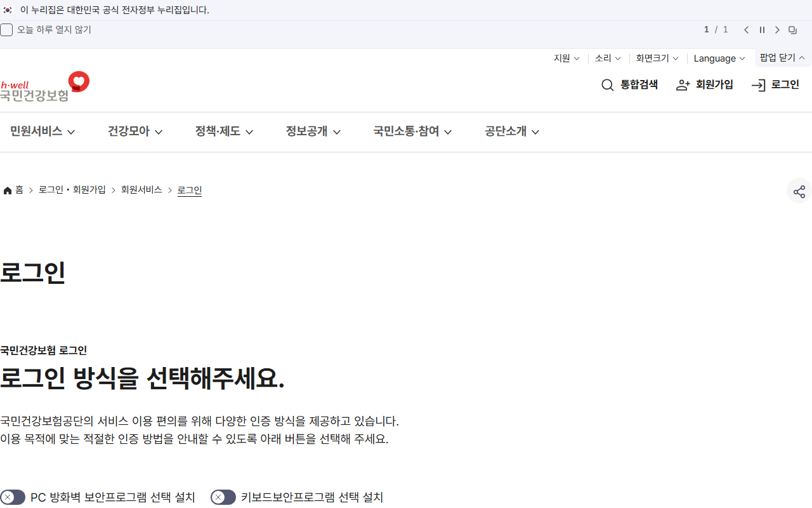Expand the 화면크기 options
Screen dimensions: 812x508
point(657,58)
